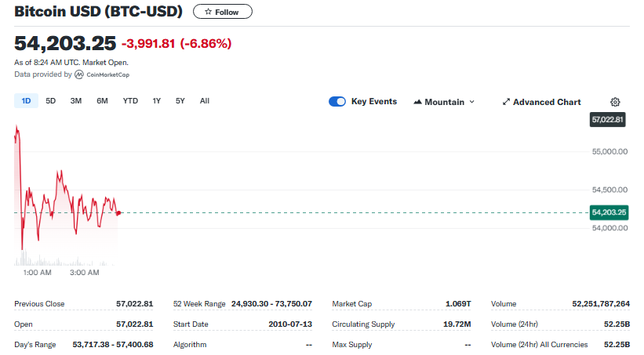This screenshot has height=355, width=644.
Task: Follow Bitcoin USD with the star button
Action: pyautogui.click(x=223, y=12)
